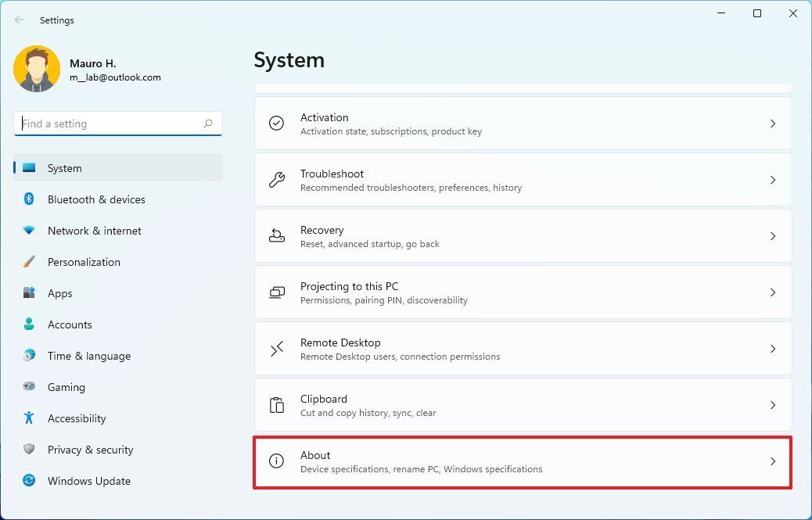Click the Recovery icon

(x=277, y=236)
